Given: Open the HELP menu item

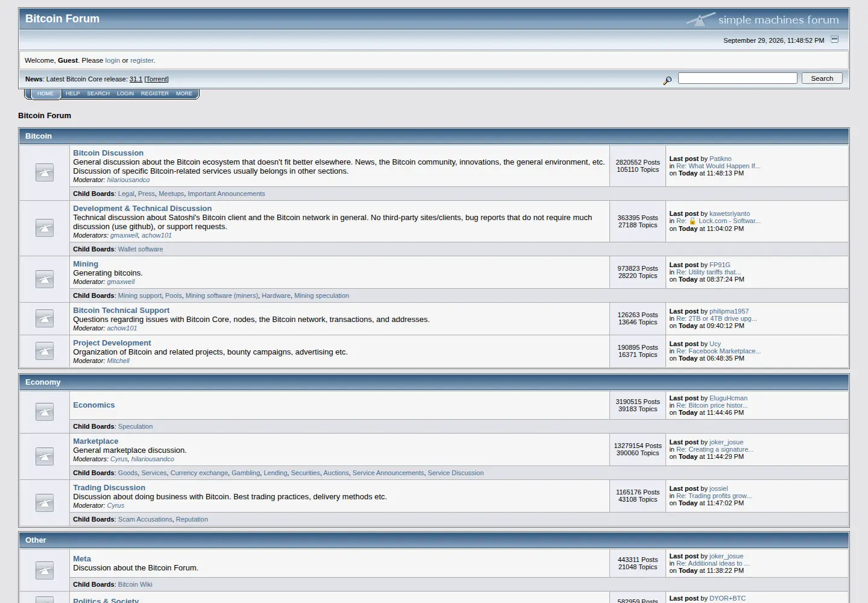Looking at the screenshot, I should (x=73, y=93).
